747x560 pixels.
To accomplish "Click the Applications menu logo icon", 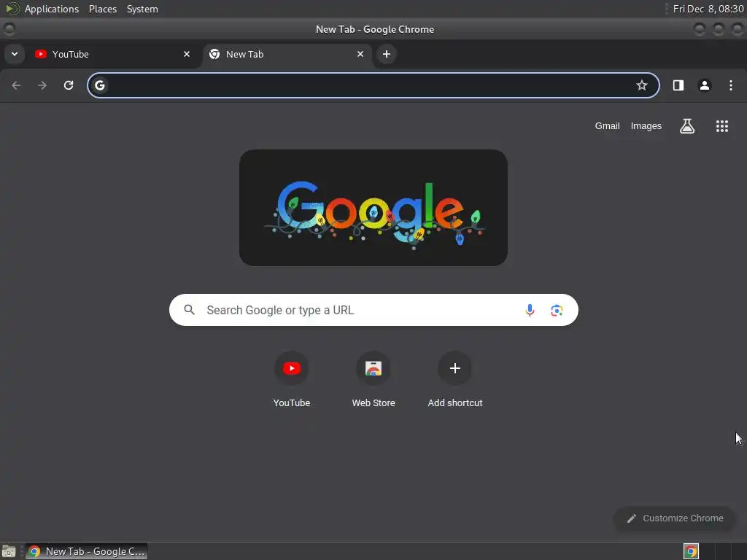I will tap(12, 9).
